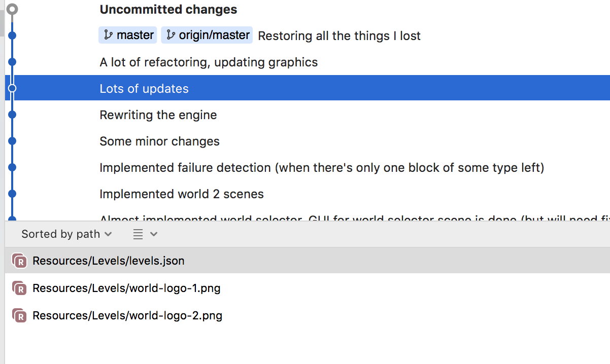Select commit A lot of refactoring, updating graphics
Image resolution: width=610 pixels, height=364 pixels.
pos(308,62)
